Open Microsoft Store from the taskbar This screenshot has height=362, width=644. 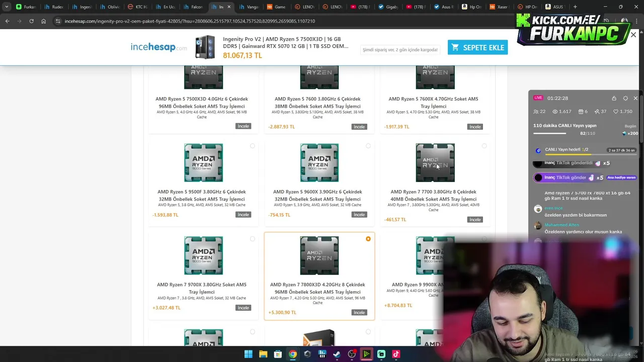tap(278, 354)
